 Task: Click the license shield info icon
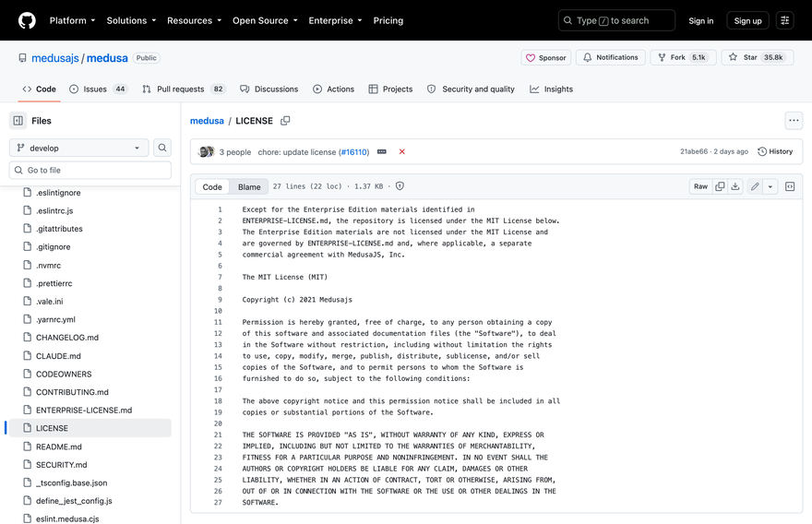400,186
